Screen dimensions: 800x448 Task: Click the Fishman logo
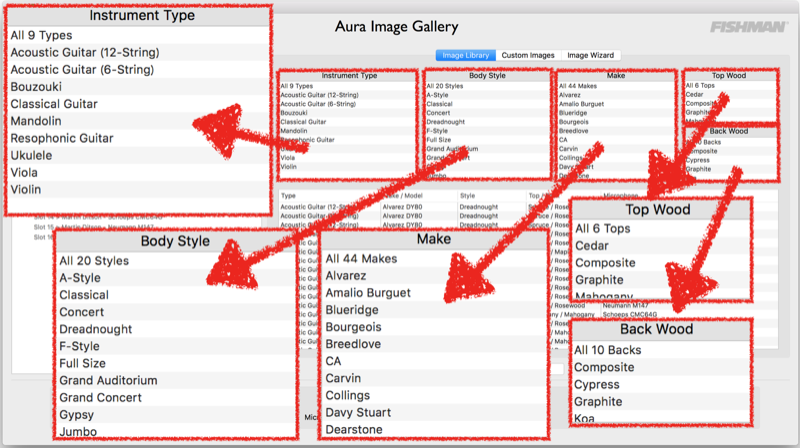click(748, 27)
